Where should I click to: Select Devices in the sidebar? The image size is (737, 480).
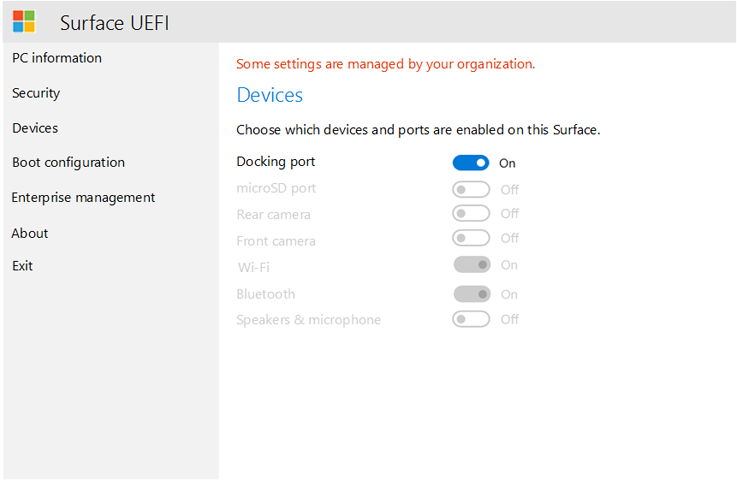coord(35,128)
